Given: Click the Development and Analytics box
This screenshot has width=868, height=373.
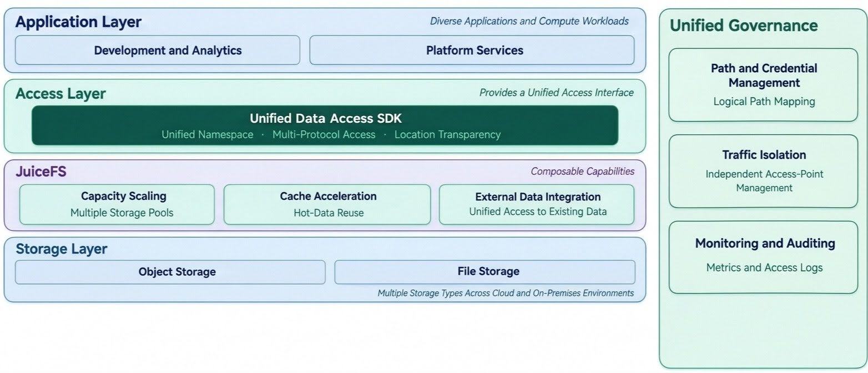Looking at the screenshot, I should [x=157, y=51].
